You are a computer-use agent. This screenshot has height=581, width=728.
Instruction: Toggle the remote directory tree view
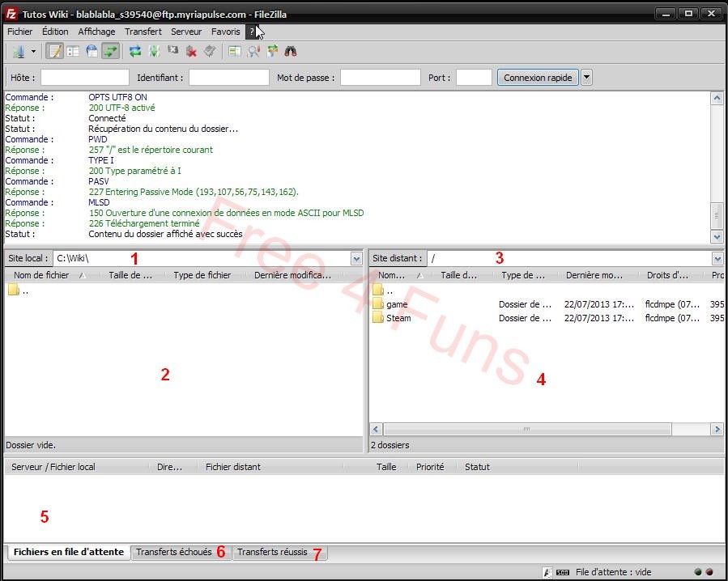90,51
